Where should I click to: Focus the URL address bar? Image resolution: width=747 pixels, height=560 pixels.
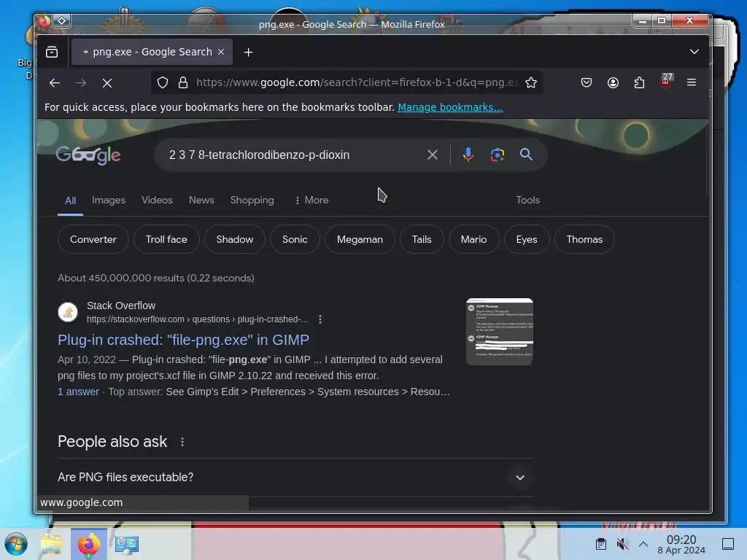[356, 82]
